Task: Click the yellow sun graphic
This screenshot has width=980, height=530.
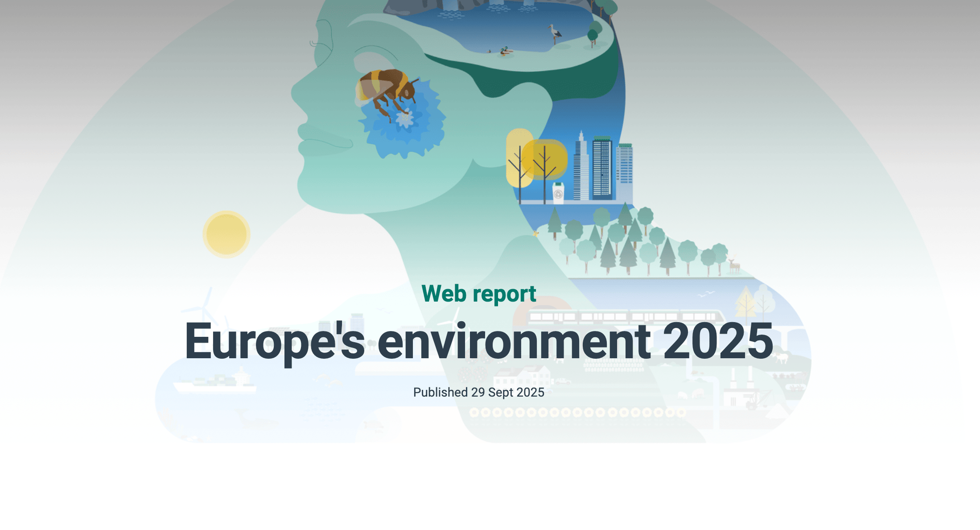Action: coord(226,234)
